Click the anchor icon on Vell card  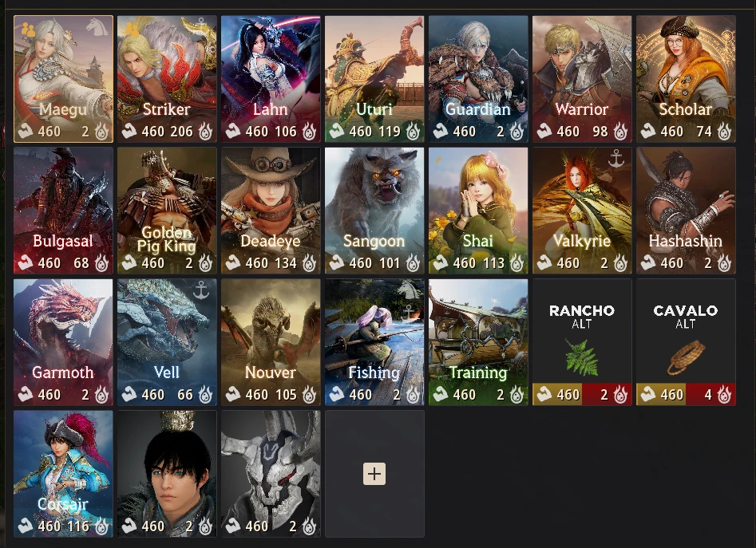point(200,290)
